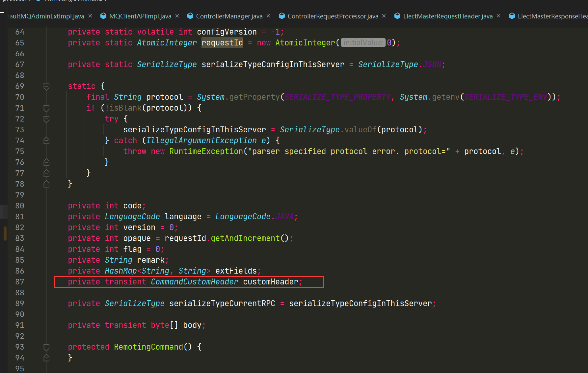Click IllegalArgumentException in the catch clause

click(x=201, y=141)
